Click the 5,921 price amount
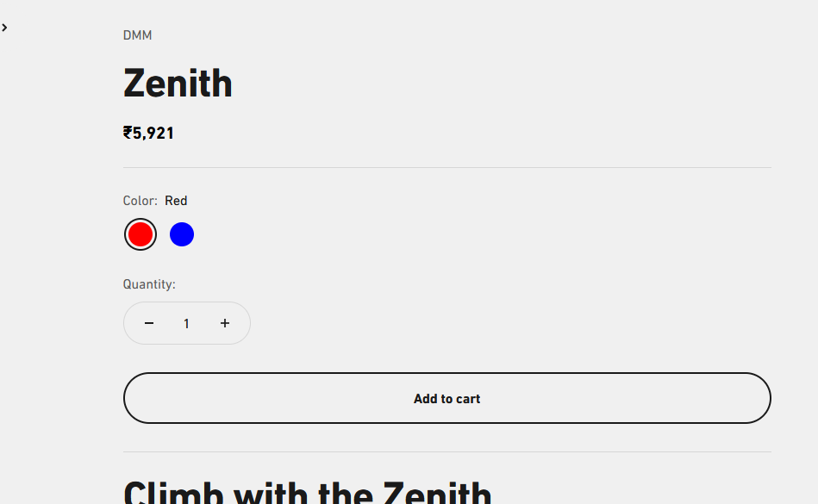This screenshot has width=818, height=504. 153,133
